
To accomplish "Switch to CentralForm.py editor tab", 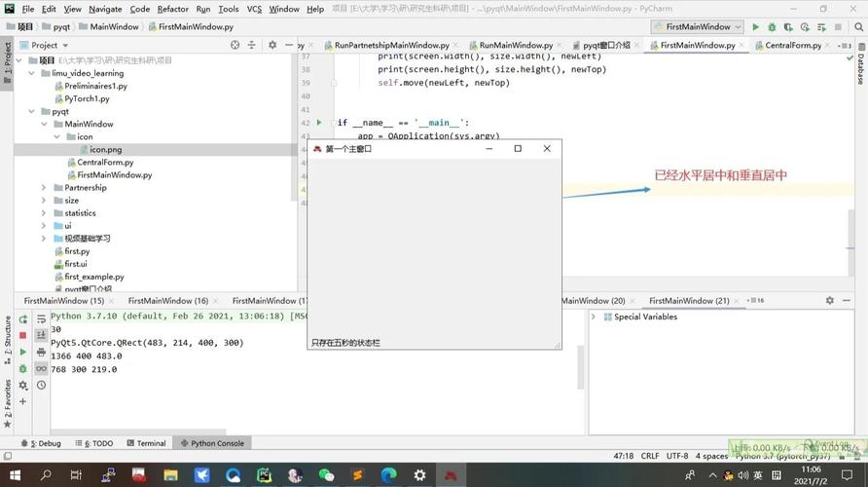I will pyautogui.click(x=793, y=45).
